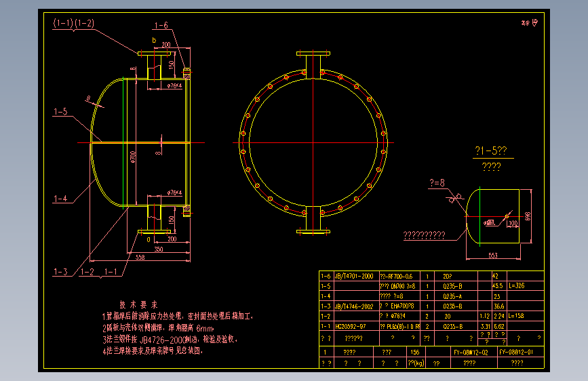This screenshot has height=381, width=588.
Task: Click the "??(kg)" header cell
Action: pyautogui.click(x=416, y=363)
